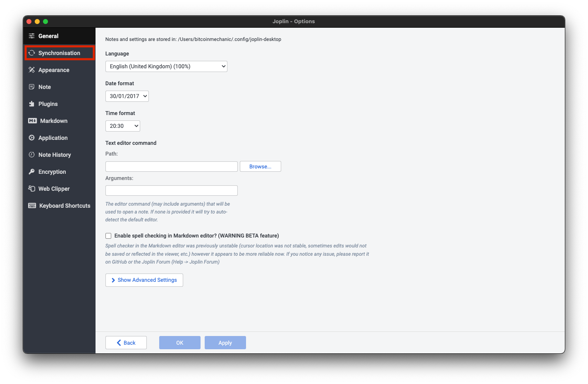Viewport: 588px width, 384px height.
Task: Click the Appearance brush icon in sidebar
Action: click(x=31, y=70)
